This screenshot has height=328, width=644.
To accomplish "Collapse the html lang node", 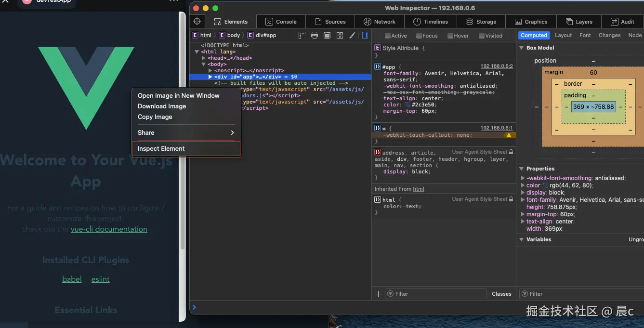I will click(x=197, y=52).
